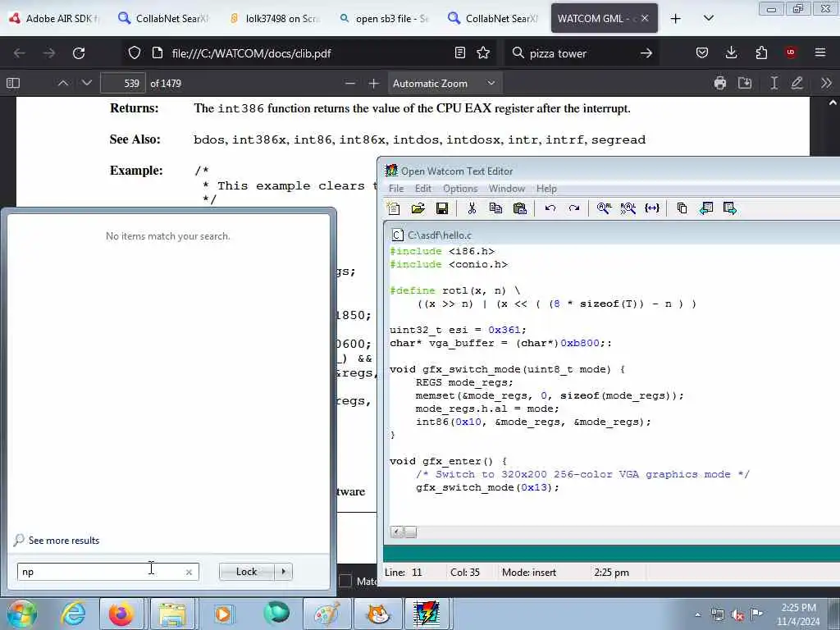840x630 pixels.
Task: Open Window menu in Watcom editor
Action: coord(506,189)
